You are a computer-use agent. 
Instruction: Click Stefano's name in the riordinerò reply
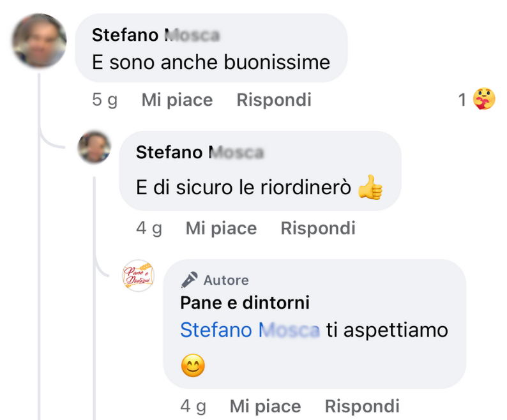point(199,153)
